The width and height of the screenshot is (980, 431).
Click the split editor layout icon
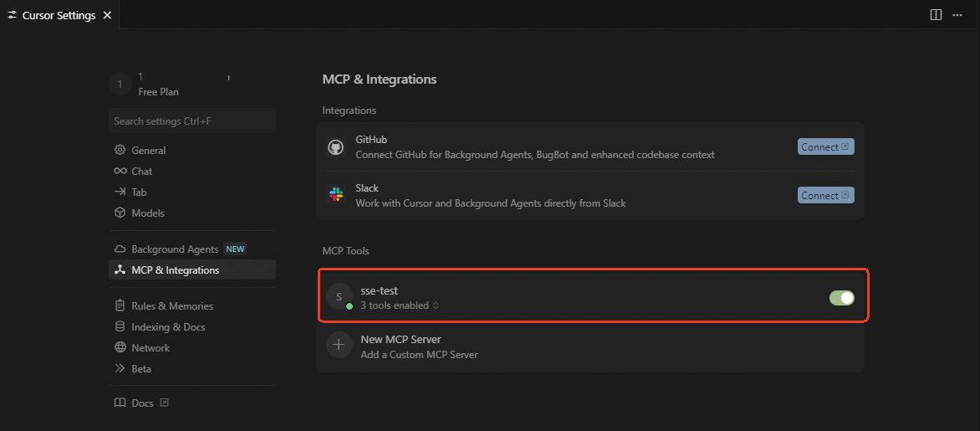(x=936, y=15)
